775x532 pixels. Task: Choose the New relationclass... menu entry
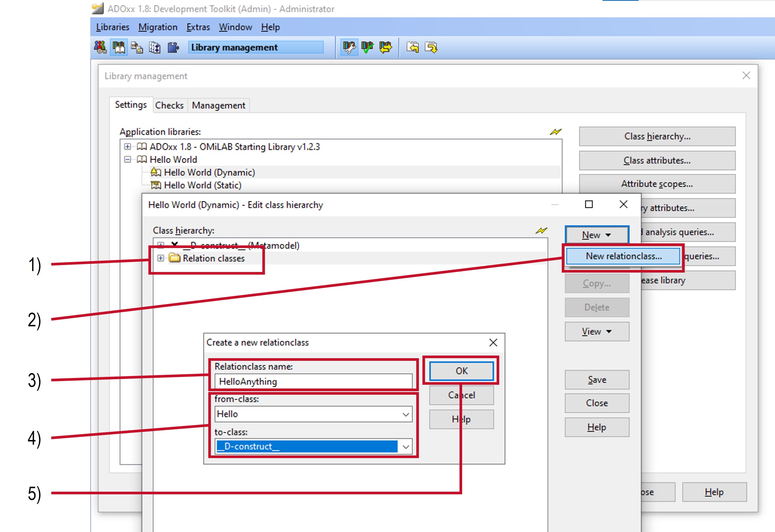pos(623,256)
